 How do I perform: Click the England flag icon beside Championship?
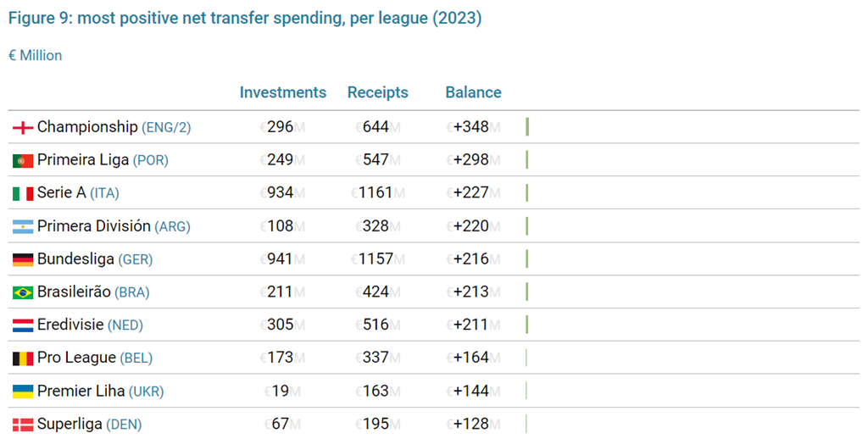(23, 128)
